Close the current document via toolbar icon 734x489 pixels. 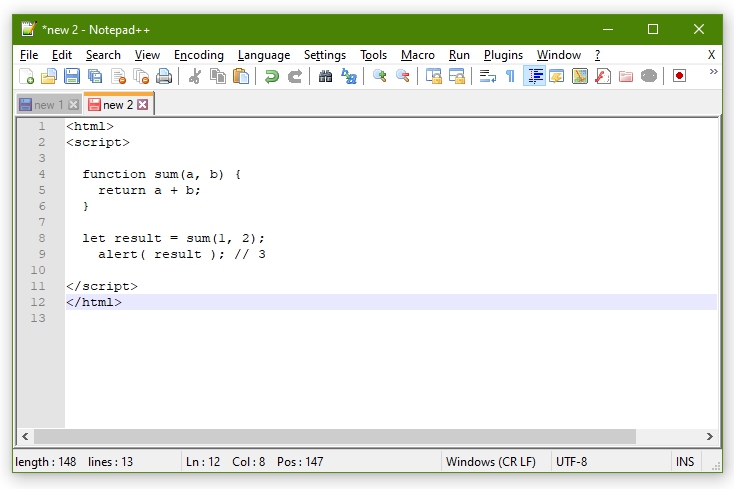[118, 76]
